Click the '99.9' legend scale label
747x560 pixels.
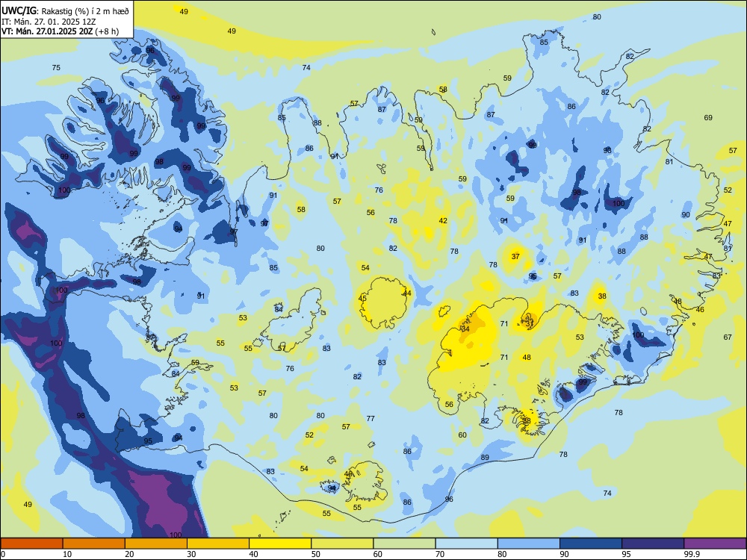[692, 554]
